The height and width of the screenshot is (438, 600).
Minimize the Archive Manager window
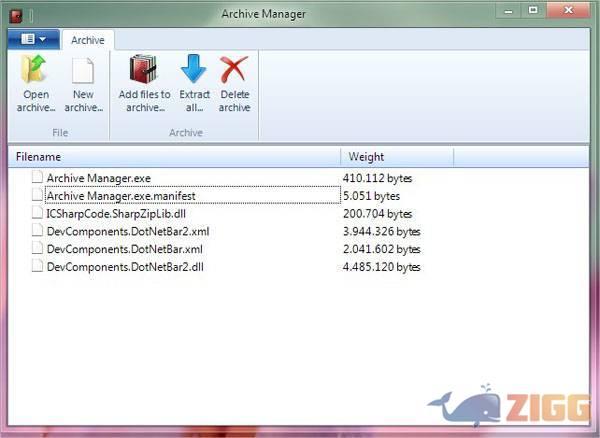pos(508,11)
